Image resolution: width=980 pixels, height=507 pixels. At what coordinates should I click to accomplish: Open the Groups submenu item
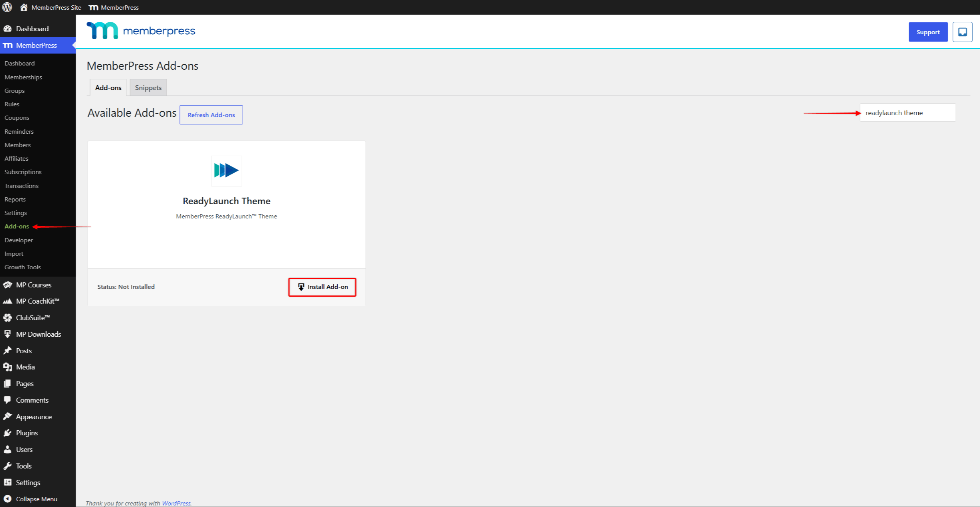click(14, 91)
